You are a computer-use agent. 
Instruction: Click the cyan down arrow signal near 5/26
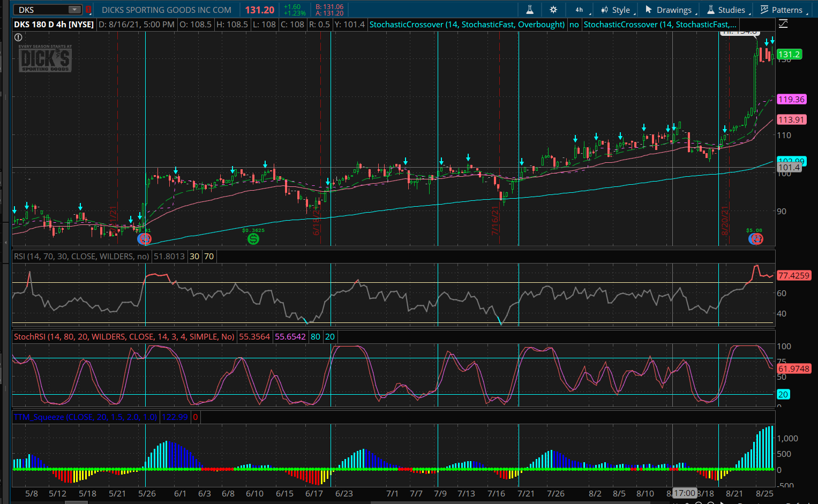[x=140, y=215]
